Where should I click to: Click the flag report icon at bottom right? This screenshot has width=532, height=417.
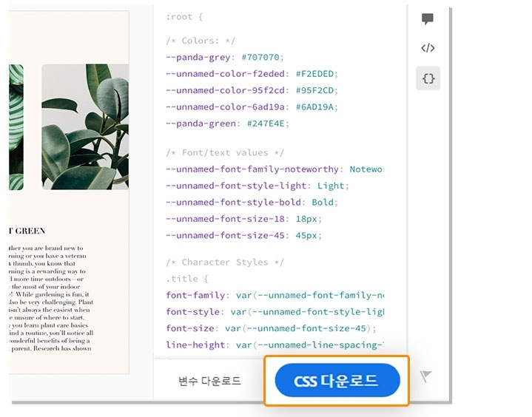(x=425, y=376)
